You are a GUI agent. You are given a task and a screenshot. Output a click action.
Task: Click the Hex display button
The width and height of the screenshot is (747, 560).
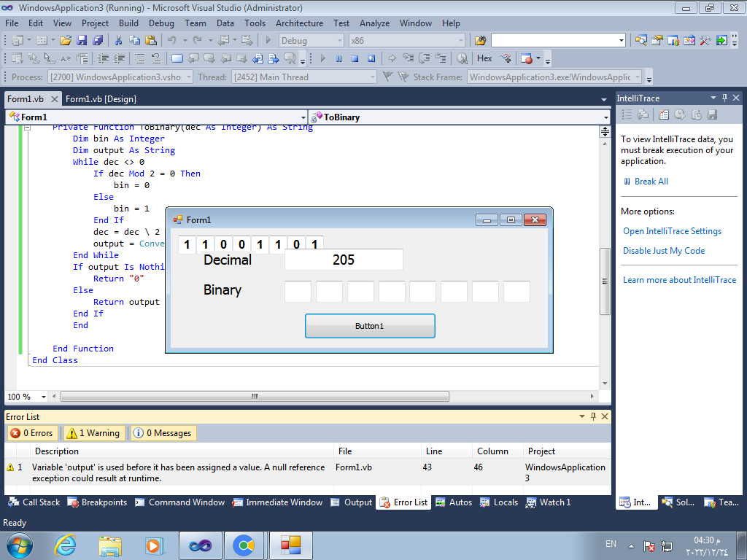pos(484,58)
